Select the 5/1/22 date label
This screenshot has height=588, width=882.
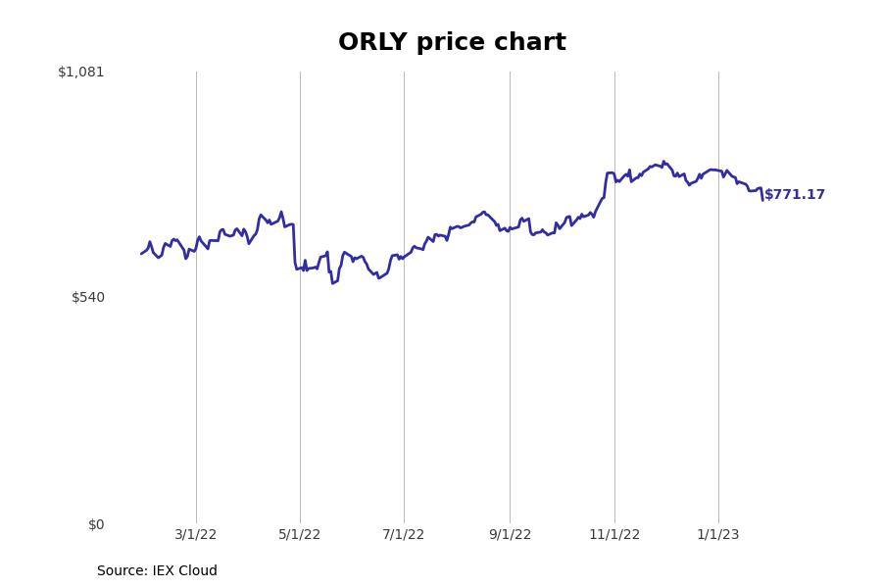point(299,534)
